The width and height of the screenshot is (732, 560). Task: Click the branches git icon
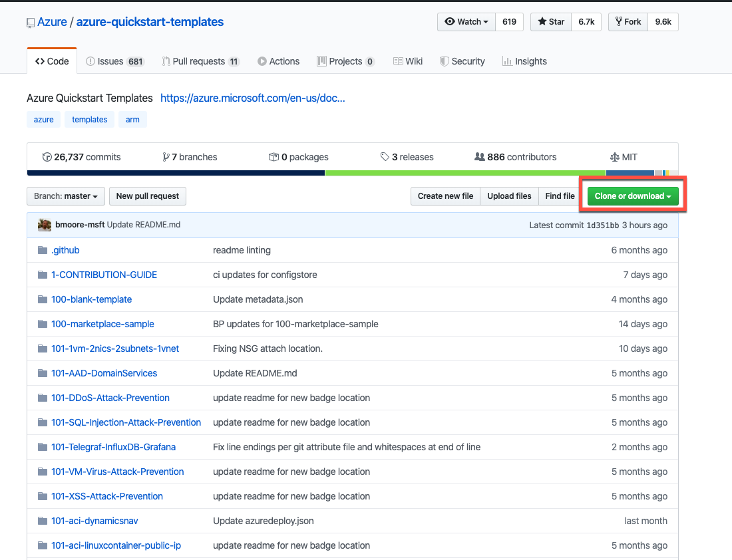point(166,157)
